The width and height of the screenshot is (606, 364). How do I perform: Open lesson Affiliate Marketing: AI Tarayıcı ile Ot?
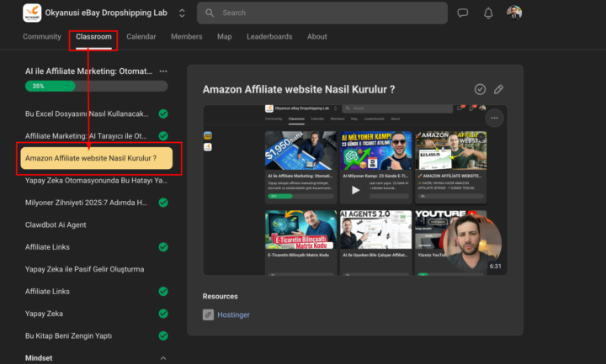coord(86,136)
